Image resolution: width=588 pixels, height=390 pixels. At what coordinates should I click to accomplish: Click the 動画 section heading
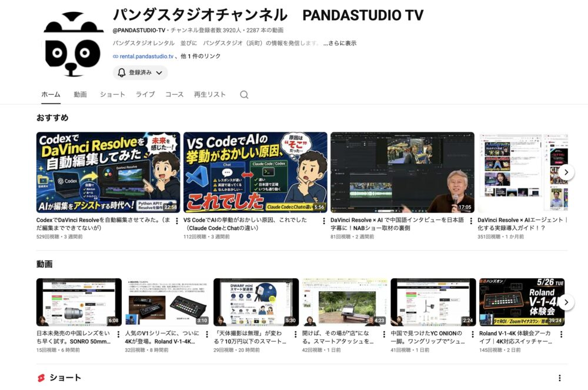click(44, 264)
